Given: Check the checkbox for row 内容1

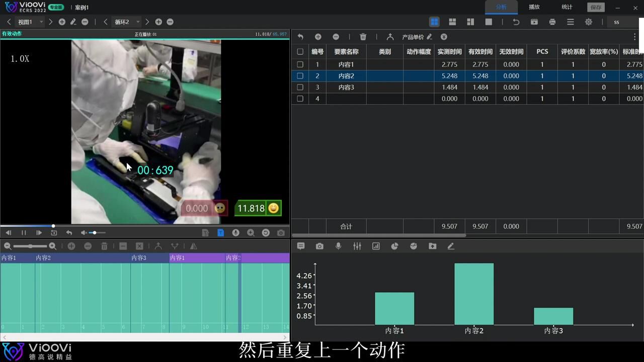Looking at the screenshot, I should coord(300,64).
